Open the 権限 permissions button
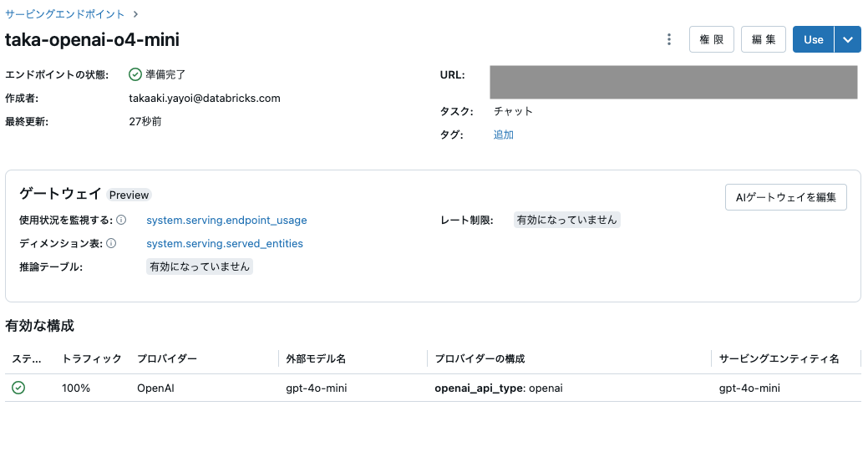868x467 pixels. [x=711, y=39]
